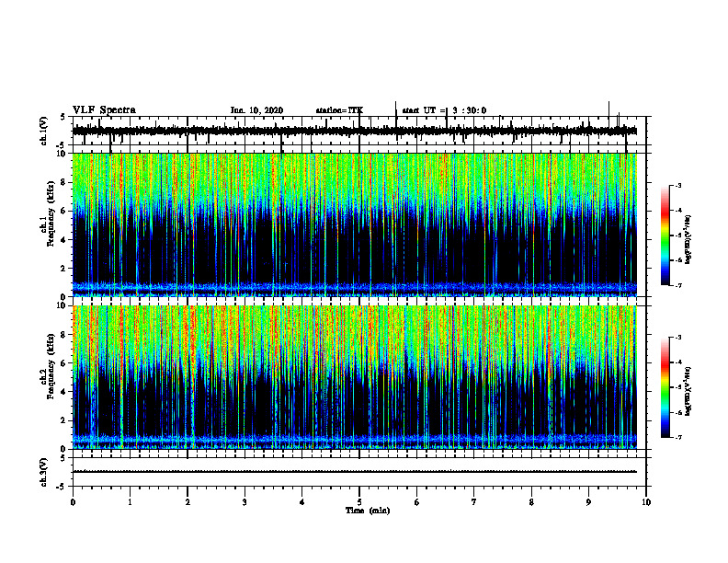Select ch.2 frequency tick "4"
This screenshot has width=728, height=563.
pos(65,392)
